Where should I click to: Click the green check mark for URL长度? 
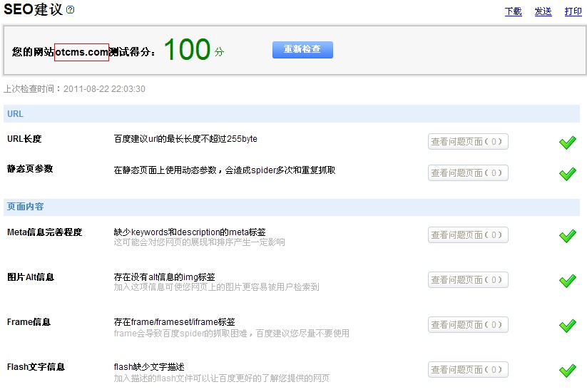pos(568,143)
